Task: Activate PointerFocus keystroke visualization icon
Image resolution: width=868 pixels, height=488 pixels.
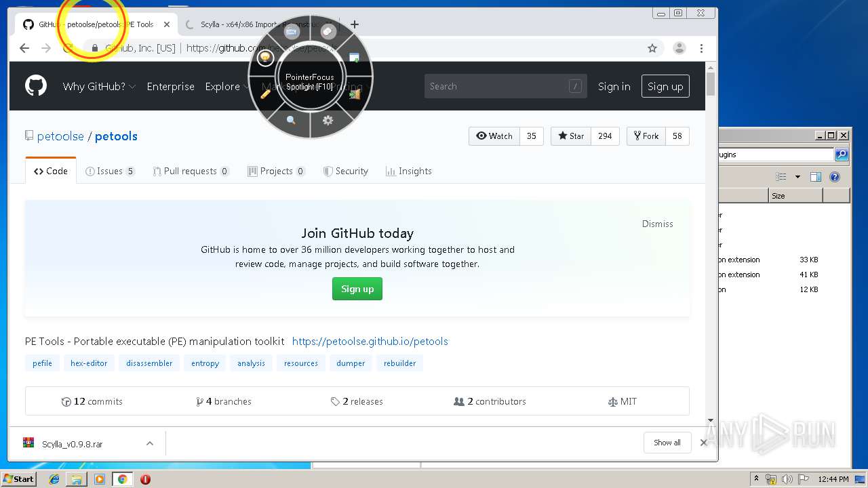Action: (292, 31)
